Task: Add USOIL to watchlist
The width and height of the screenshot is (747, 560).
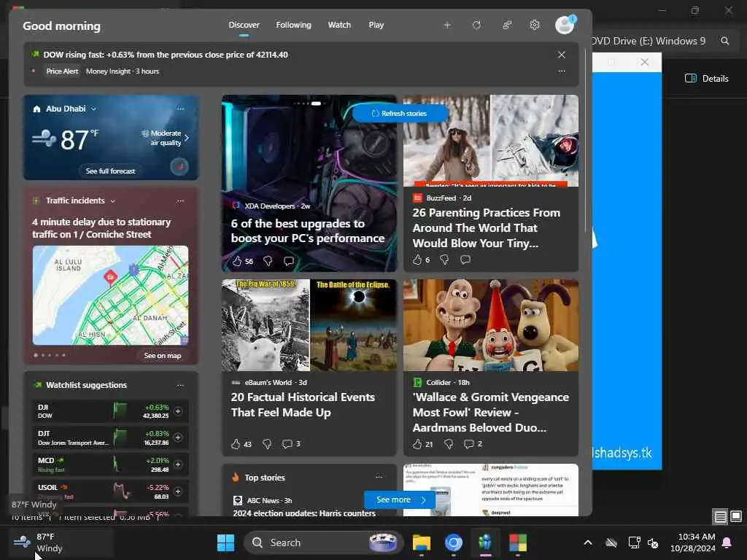Action: click(x=178, y=491)
